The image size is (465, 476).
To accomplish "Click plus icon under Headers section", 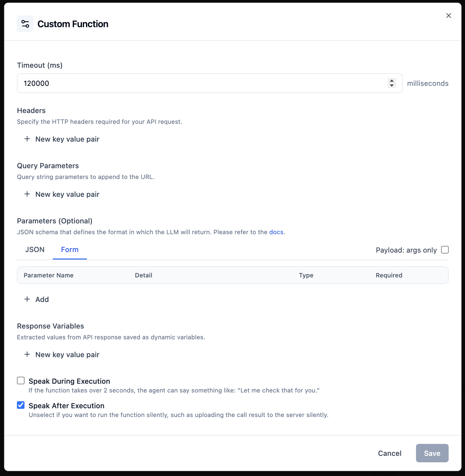I will [x=27, y=139].
